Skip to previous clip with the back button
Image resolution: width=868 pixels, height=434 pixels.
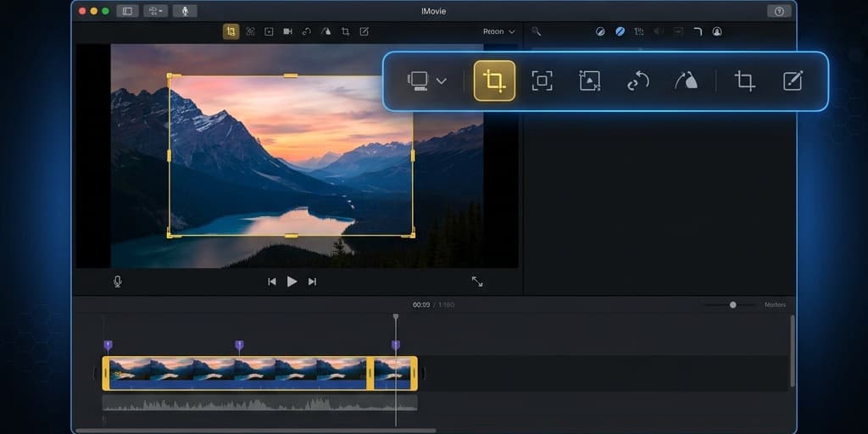click(x=272, y=281)
